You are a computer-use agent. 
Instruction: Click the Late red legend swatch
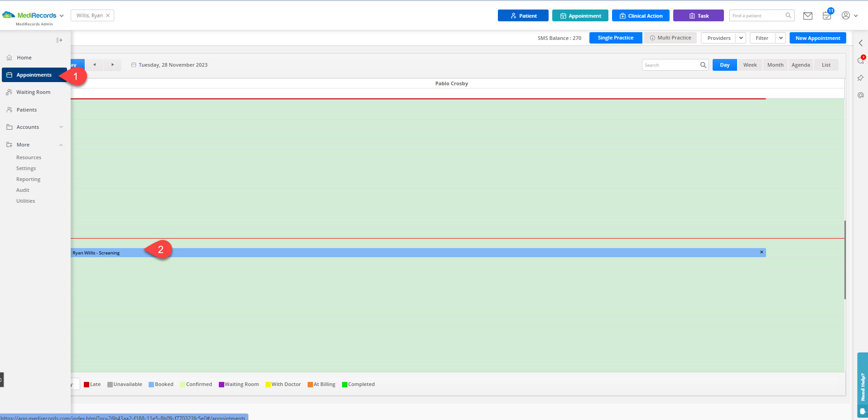(87, 385)
